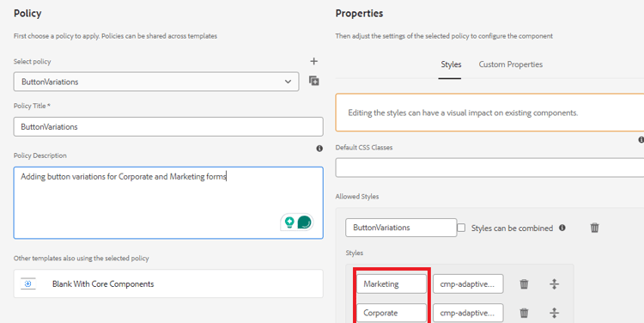Click the duplicate policy icon
Viewport: 644px width, 323px height.
(x=313, y=81)
